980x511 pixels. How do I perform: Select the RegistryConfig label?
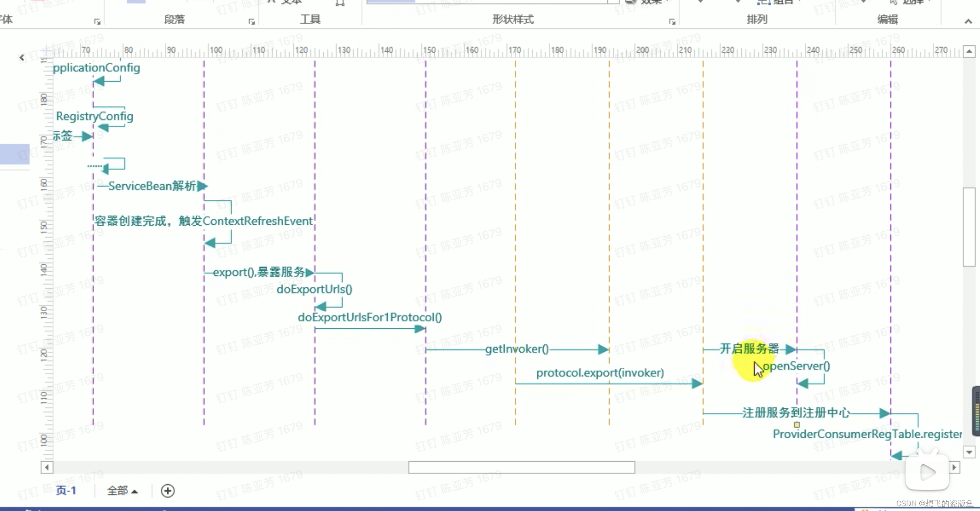coord(95,116)
